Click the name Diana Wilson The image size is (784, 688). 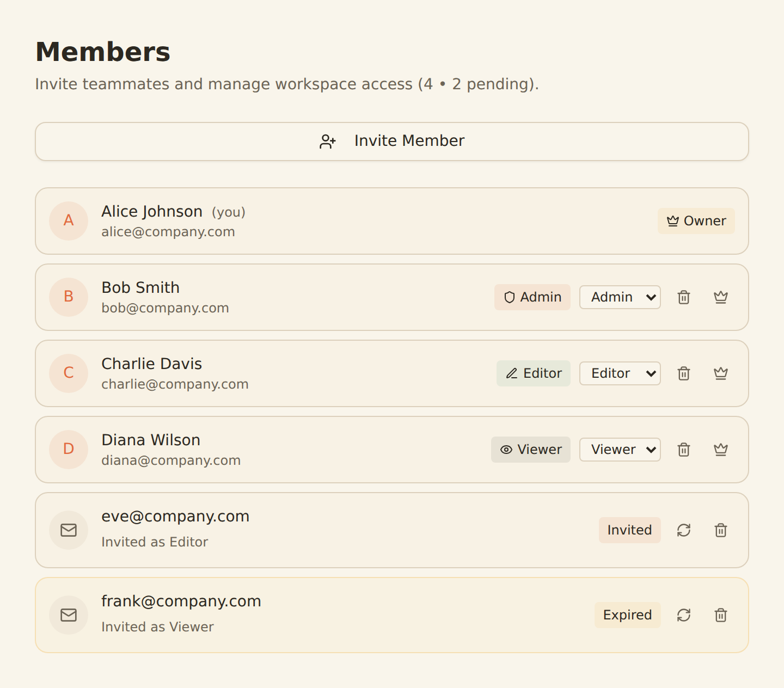[151, 440]
